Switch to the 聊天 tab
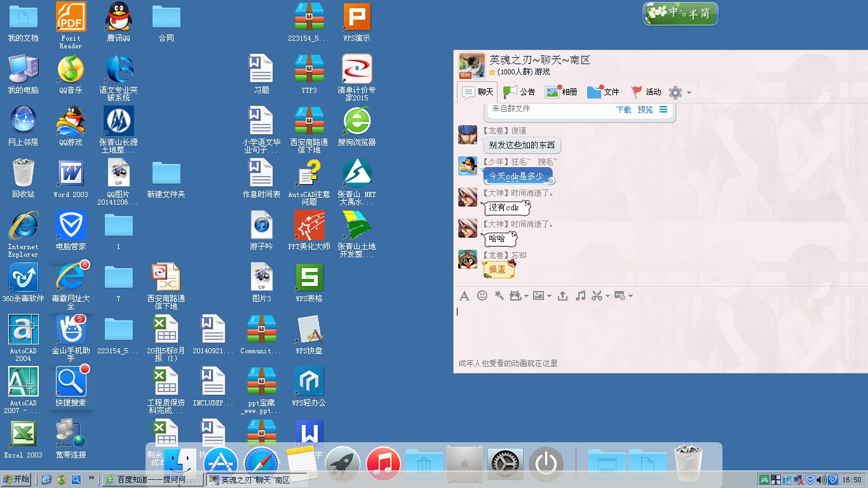868x488 pixels. (x=478, y=92)
